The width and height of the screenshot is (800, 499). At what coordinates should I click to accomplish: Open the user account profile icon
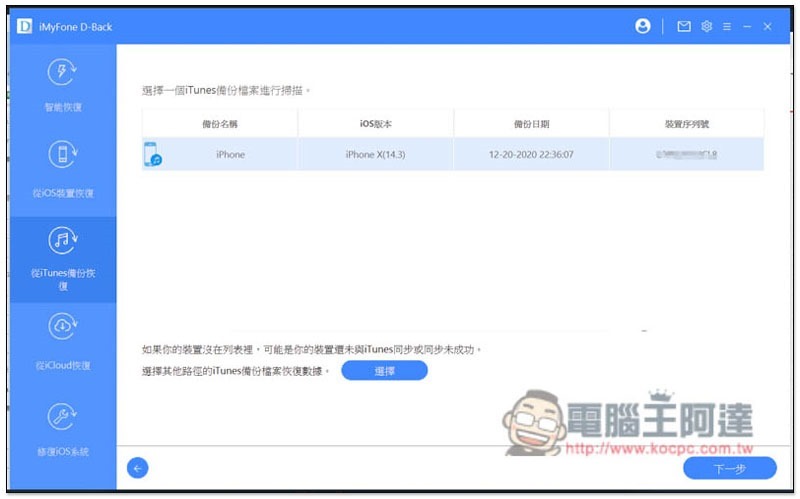click(x=643, y=26)
